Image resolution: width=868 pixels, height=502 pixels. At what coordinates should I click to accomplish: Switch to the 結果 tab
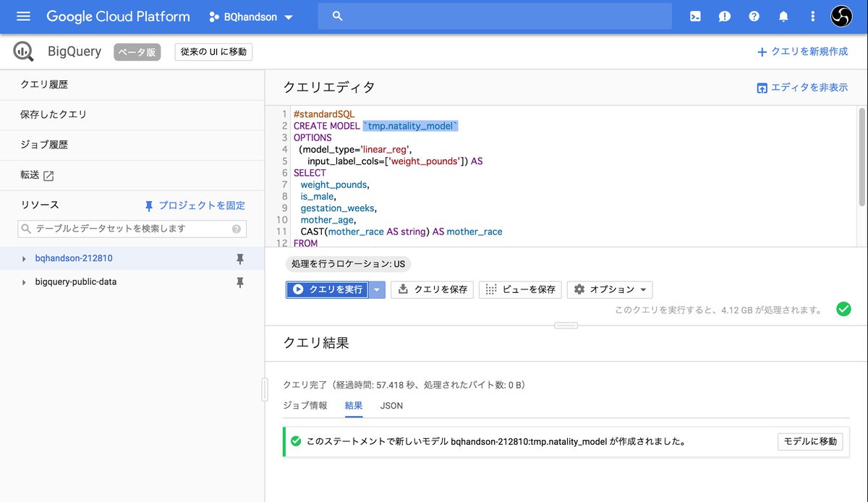coord(354,406)
